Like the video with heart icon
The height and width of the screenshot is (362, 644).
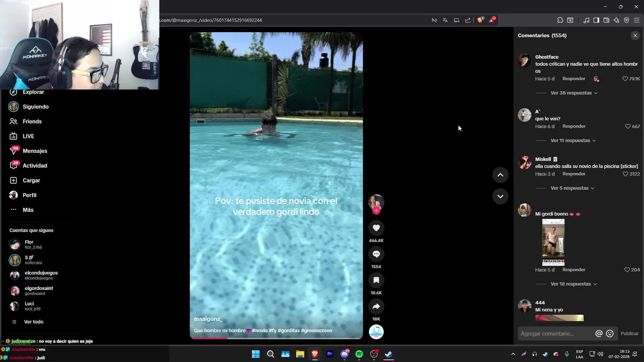click(x=376, y=228)
